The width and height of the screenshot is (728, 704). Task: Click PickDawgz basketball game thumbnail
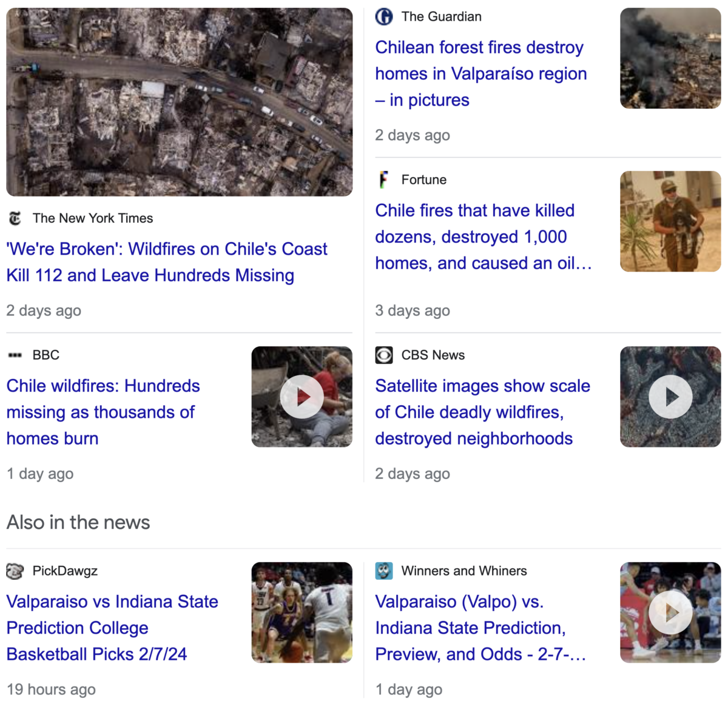302,612
